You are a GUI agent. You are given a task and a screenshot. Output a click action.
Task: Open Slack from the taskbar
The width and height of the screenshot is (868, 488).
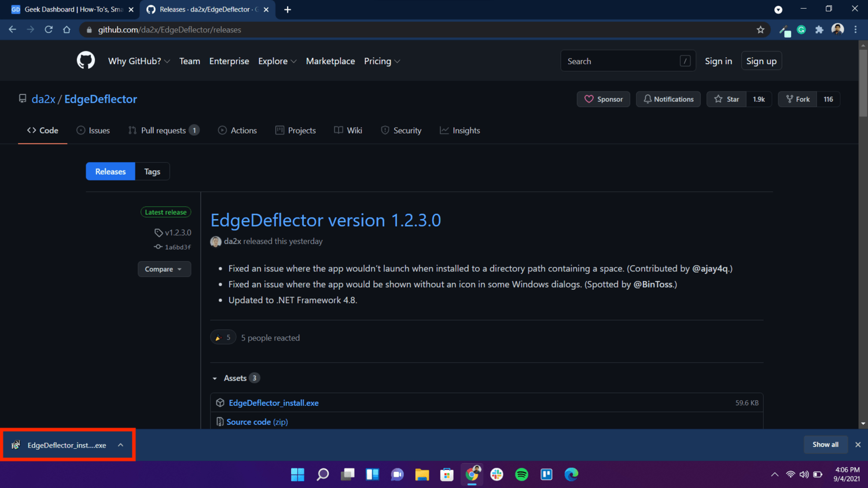pyautogui.click(x=496, y=475)
